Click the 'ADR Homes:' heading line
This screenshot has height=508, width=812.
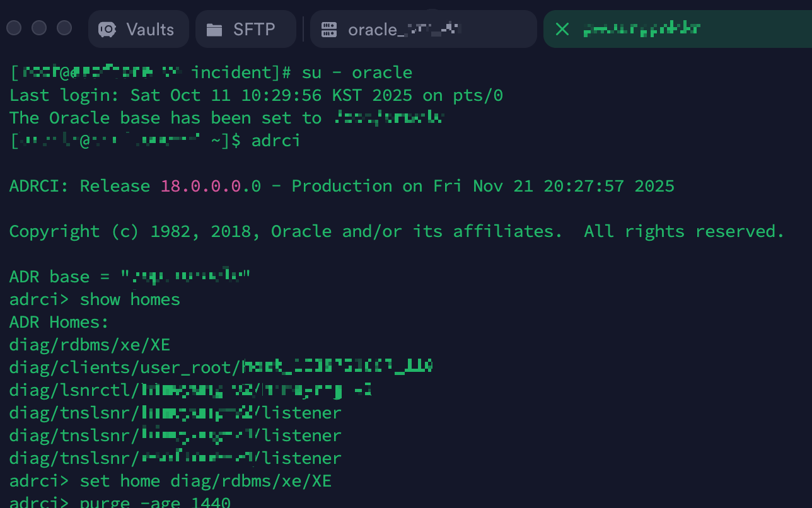[x=59, y=322]
